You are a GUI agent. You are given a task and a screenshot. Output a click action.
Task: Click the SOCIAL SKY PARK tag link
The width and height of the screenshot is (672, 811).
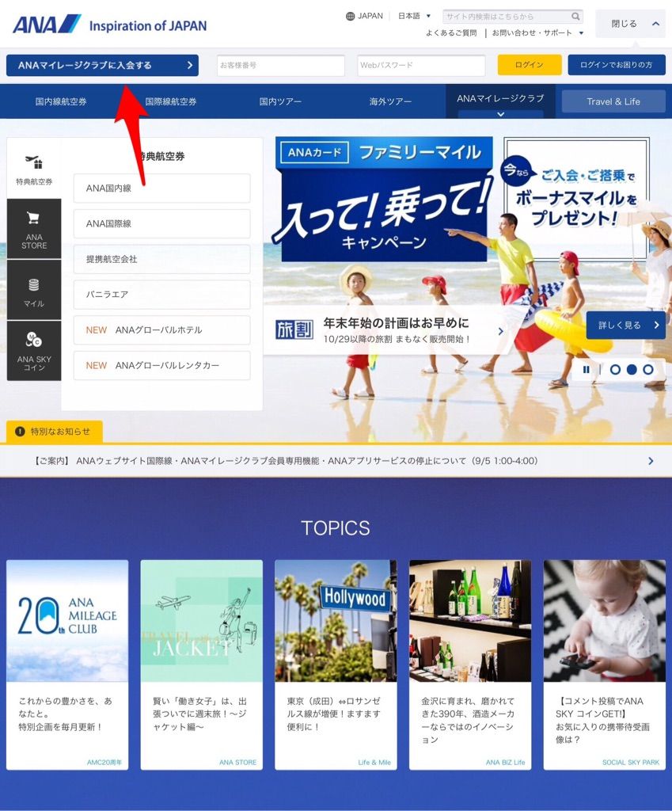pos(631,763)
